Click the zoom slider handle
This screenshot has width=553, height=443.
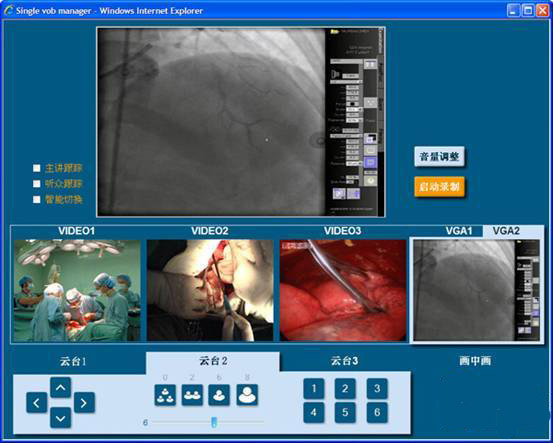pyautogui.click(x=214, y=422)
